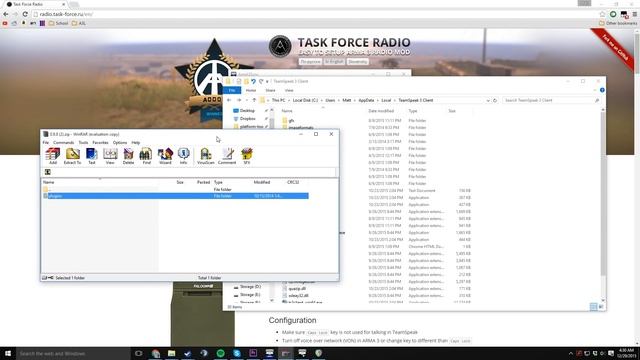This screenshot has height=360, width=640.
Task: Click the File Explorer search box
Action: click(551, 100)
